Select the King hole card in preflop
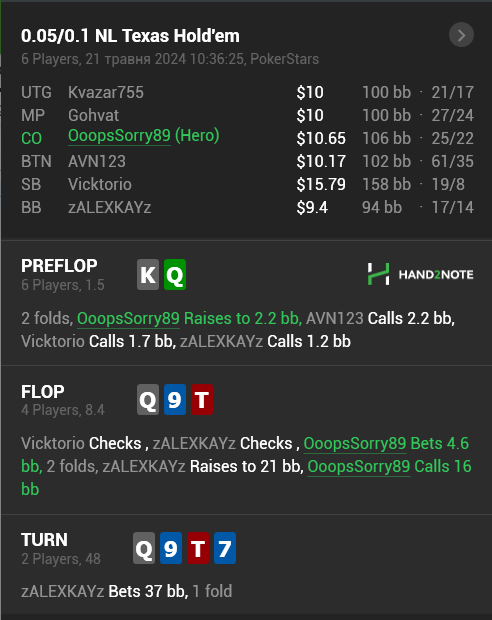 (x=148, y=274)
